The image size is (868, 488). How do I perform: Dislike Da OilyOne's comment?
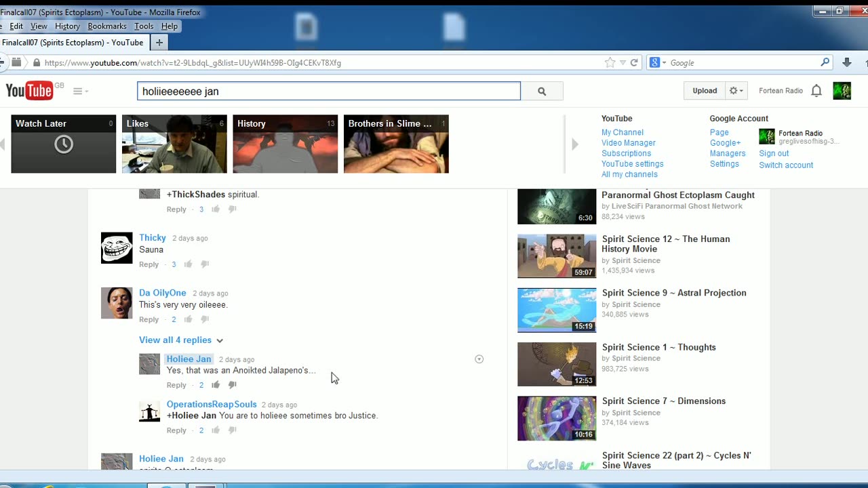tap(205, 319)
